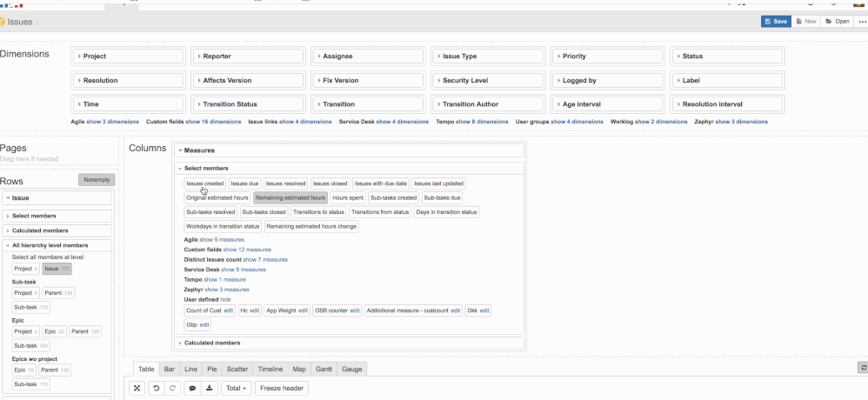Collapse the Measures section in Columns
The height and width of the screenshot is (400, 868).
(349, 150)
